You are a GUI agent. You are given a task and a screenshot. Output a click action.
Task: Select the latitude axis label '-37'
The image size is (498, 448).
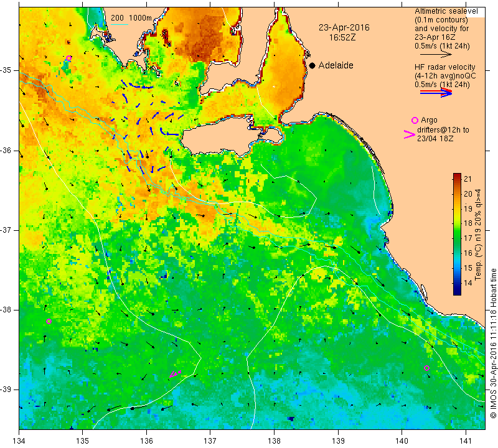tap(6, 230)
